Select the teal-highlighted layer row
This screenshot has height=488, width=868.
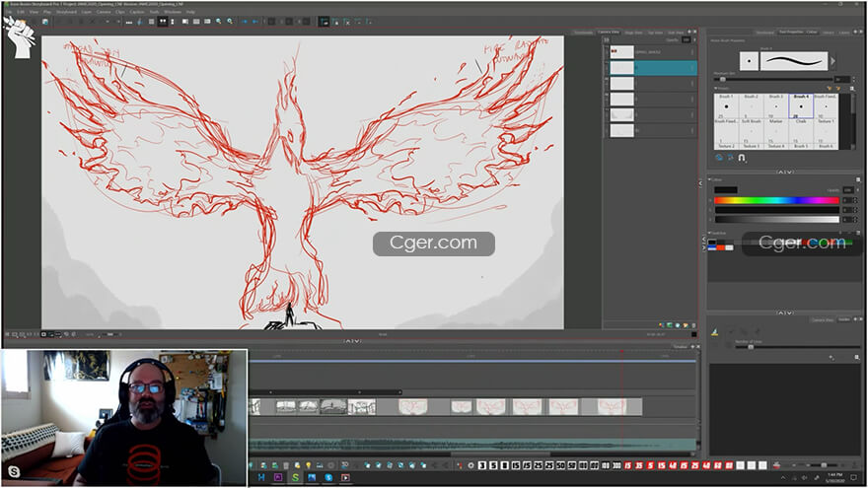point(652,67)
